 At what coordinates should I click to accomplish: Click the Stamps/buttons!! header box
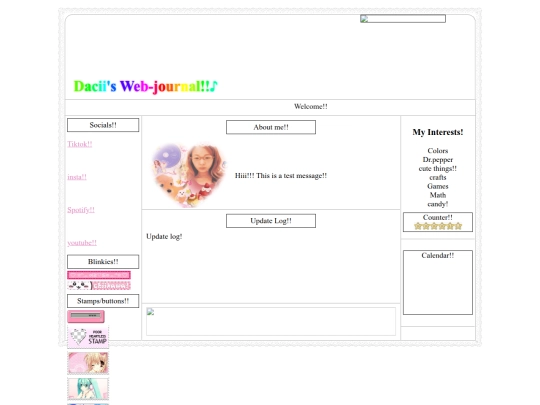[x=103, y=301]
